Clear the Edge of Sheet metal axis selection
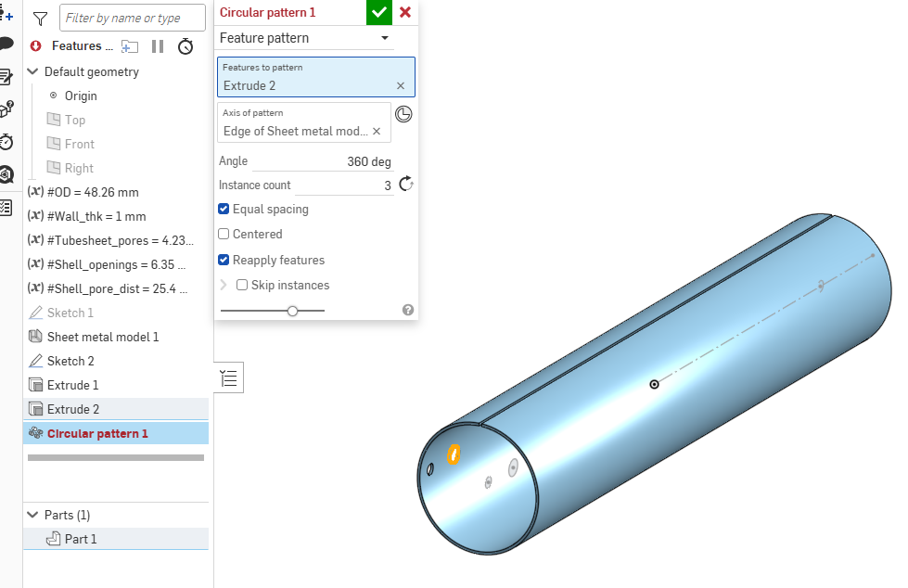This screenshot has width=908, height=588. tap(377, 132)
